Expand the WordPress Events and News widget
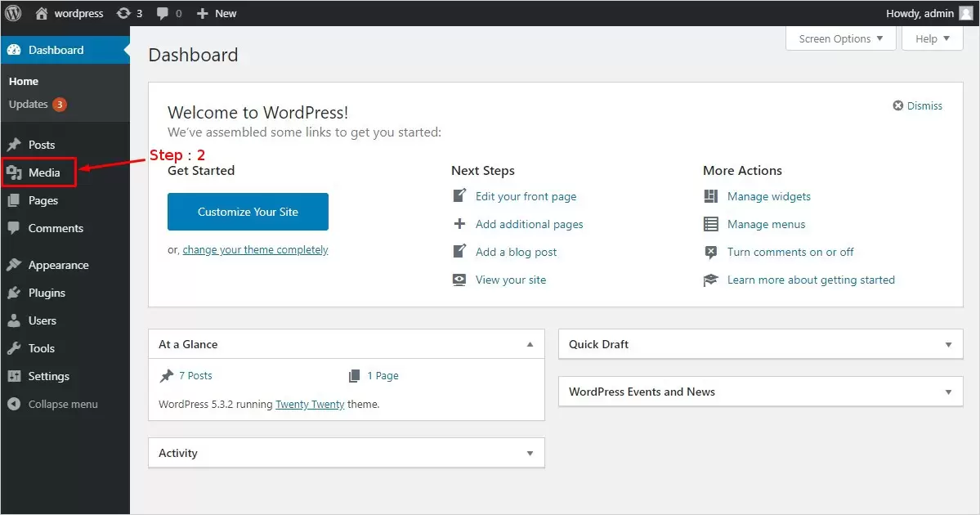Image resolution: width=980 pixels, height=515 pixels. pos(948,392)
